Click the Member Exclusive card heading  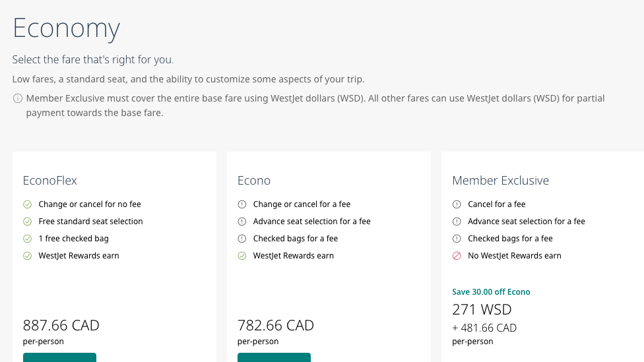500,180
